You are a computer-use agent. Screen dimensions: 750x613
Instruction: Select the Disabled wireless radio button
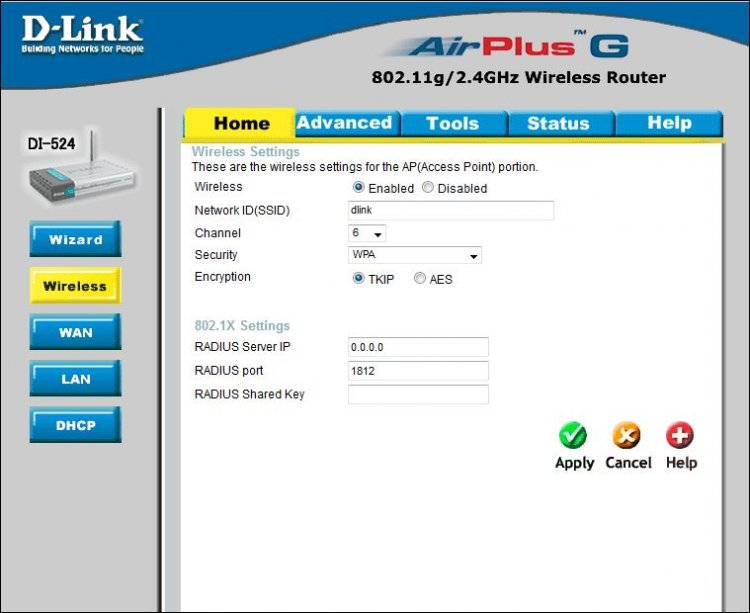coord(428,188)
